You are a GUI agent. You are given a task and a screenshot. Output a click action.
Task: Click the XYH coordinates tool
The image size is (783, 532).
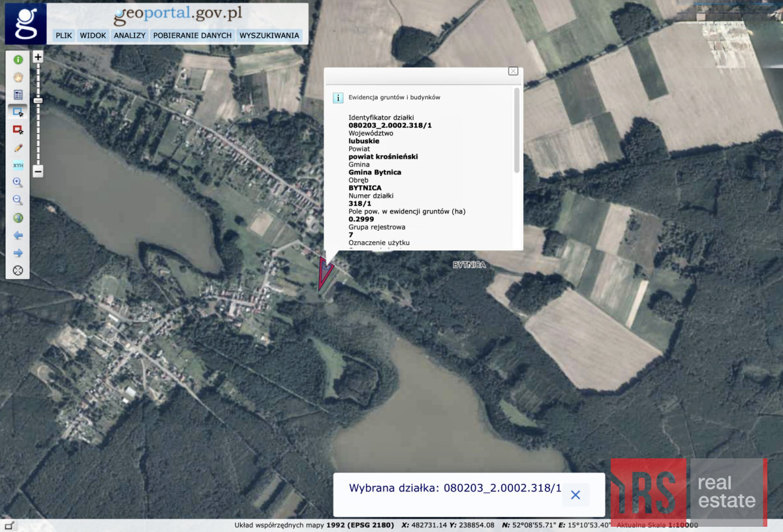click(18, 165)
